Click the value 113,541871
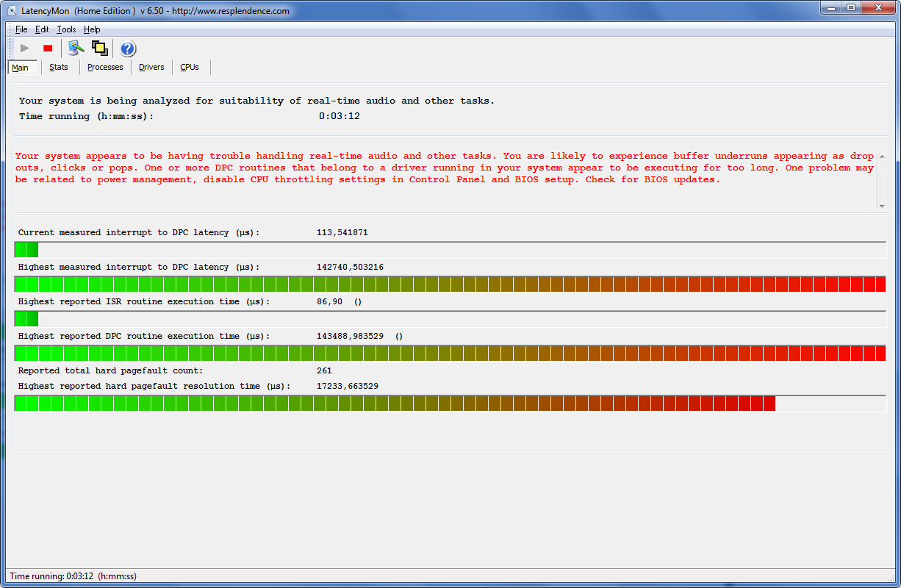Image resolution: width=901 pixels, height=588 pixels. tap(342, 232)
